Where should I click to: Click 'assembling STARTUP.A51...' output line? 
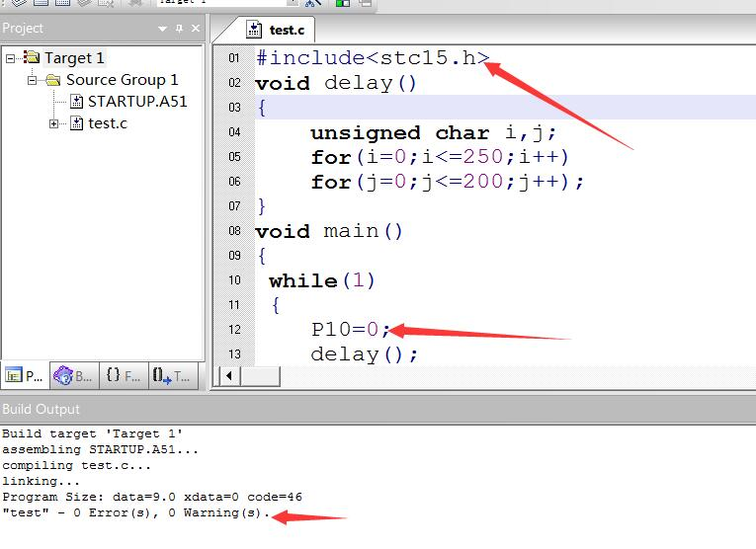(100, 449)
